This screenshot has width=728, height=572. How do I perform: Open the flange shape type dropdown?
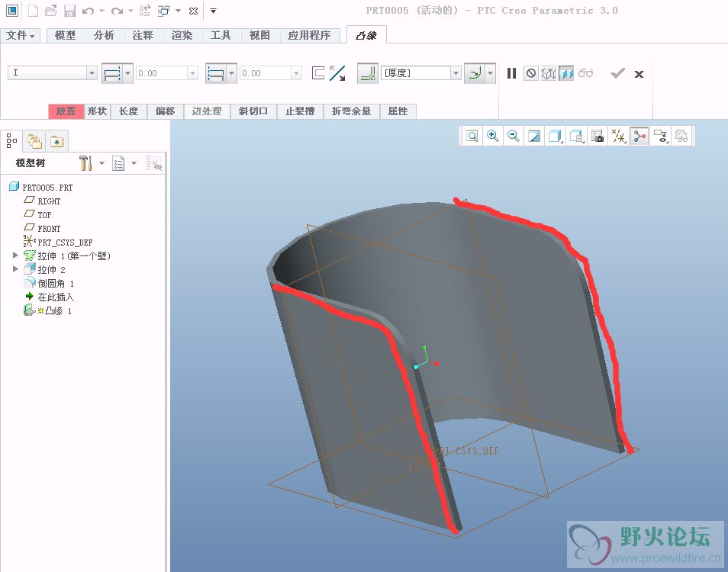92,73
